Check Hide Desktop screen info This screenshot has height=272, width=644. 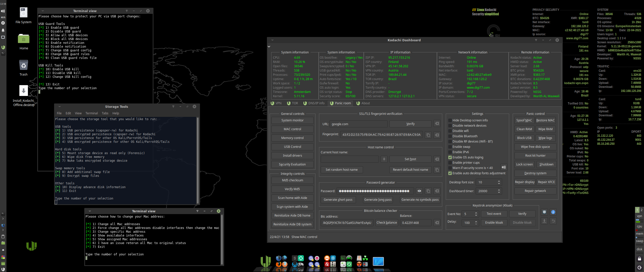point(450,120)
